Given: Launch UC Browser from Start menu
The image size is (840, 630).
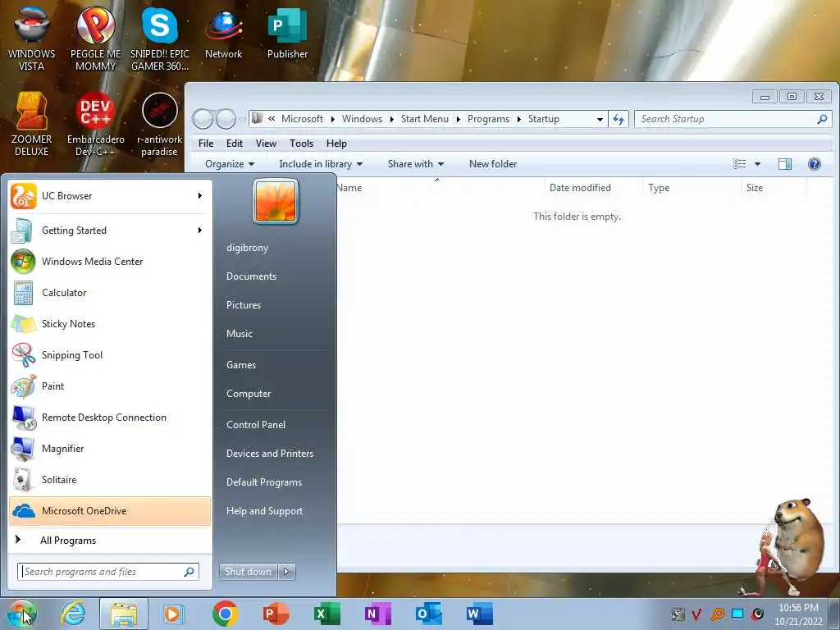Looking at the screenshot, I should tap(110, 196).
